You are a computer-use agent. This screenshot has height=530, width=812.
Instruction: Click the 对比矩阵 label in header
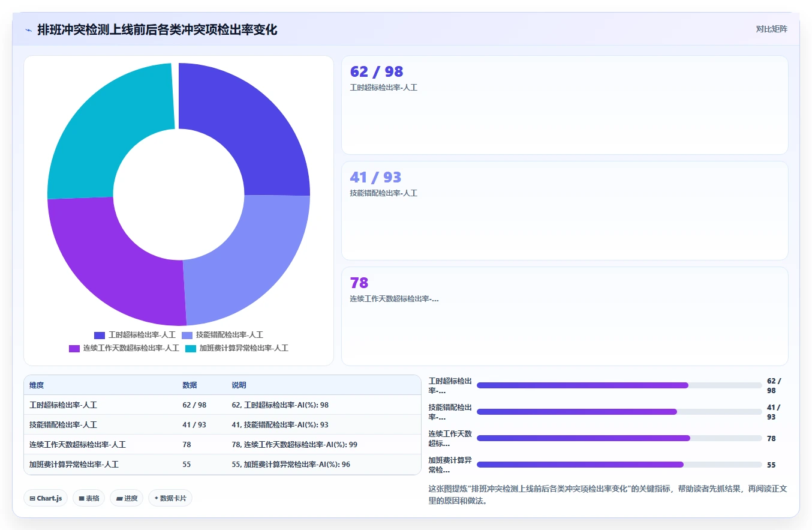771,29
